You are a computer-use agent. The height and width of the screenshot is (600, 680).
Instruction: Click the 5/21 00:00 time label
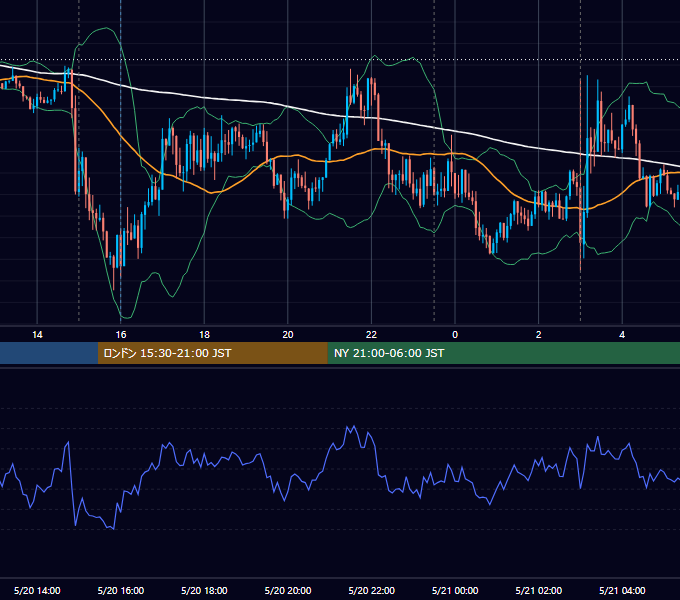[455, 590]
